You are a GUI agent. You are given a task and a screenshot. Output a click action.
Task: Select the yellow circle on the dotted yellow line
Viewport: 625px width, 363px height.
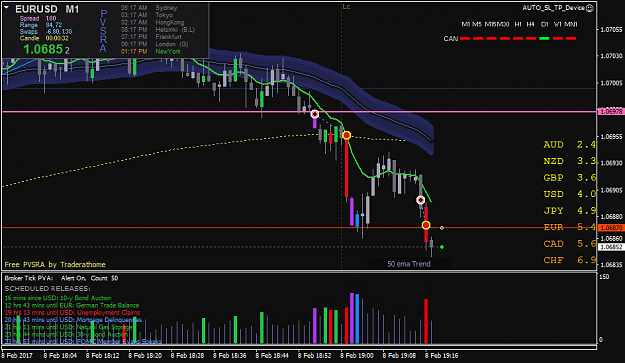346,135
